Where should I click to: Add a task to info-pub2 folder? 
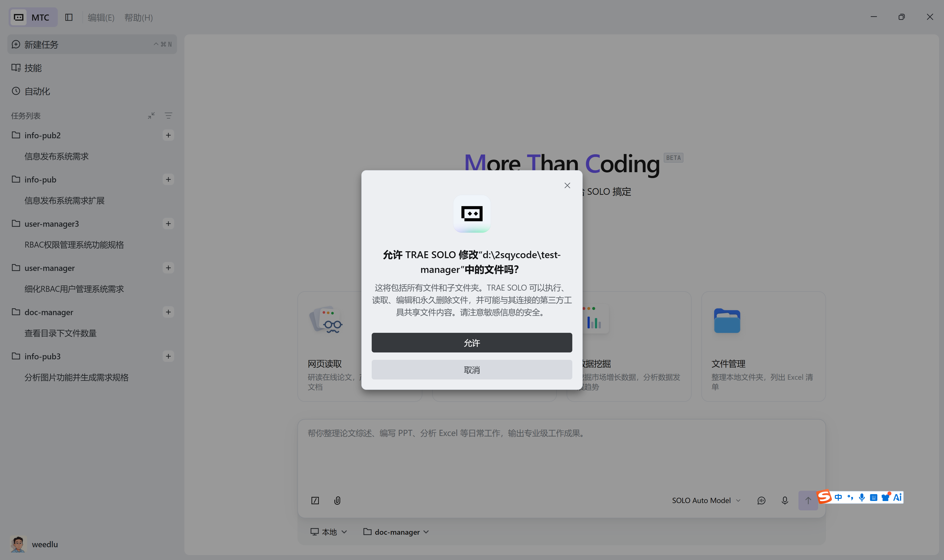[168, 135]
